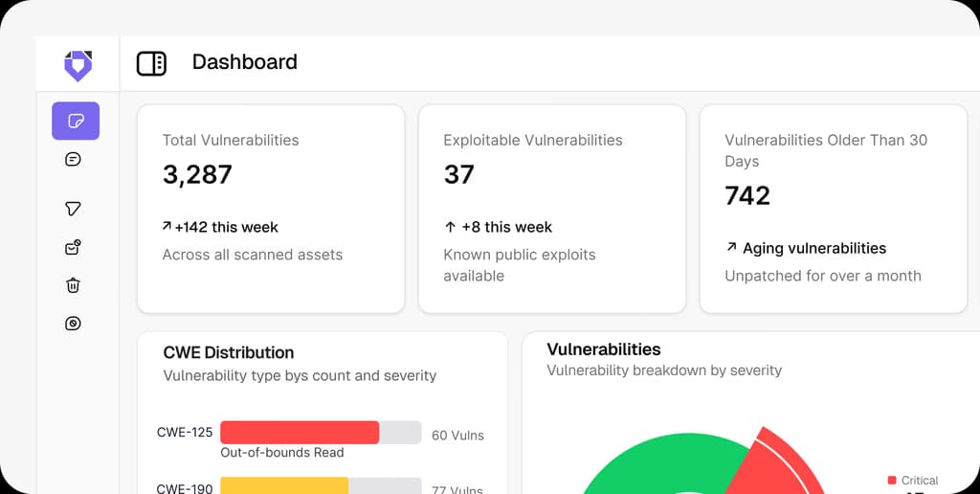Viewport: 980px width, 494px height.
Task: Click the Critical legend color swatch
Action: 892,481
